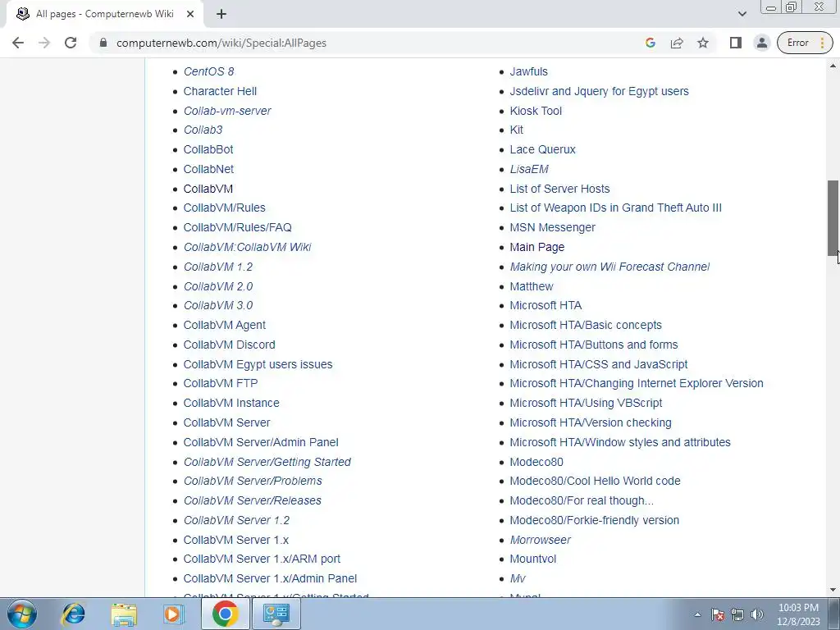Open the CollabVM Agent page
This screenshot has height=630, width=840.
[225, 325]
